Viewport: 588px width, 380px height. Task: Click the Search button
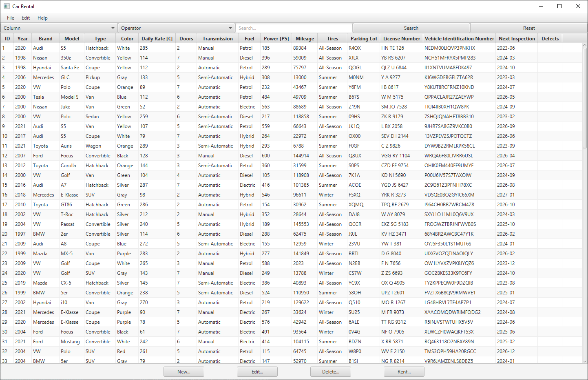point(411,28)
